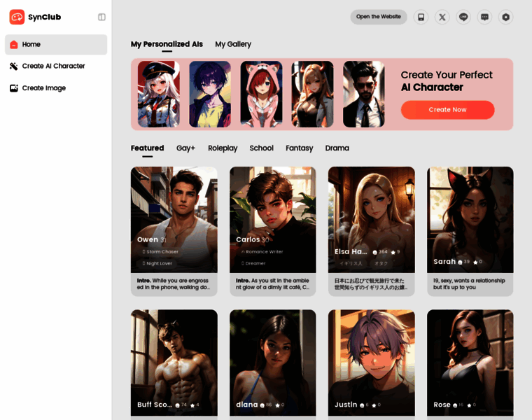Open Create Image from the sidebar
Screen dimensions: 532x420
[56, 88]
